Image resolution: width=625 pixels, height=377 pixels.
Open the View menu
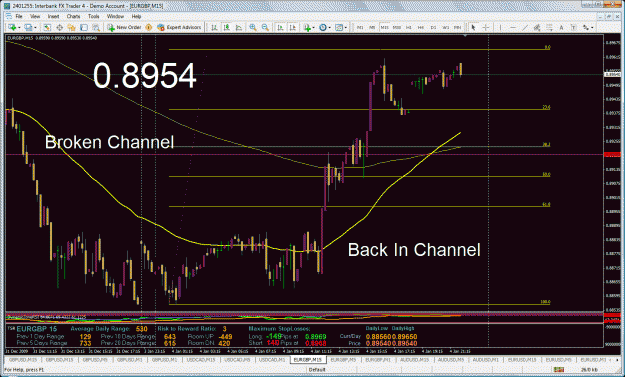[35, 16]
